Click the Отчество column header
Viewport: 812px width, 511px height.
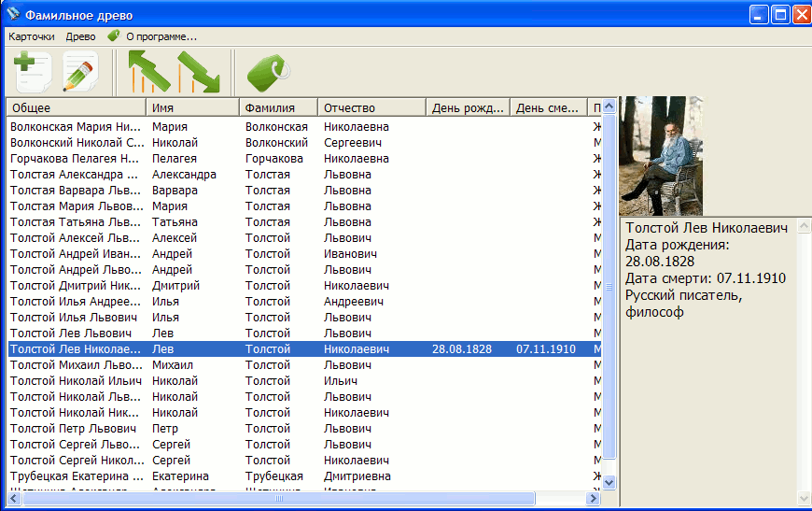tap(371, 107)
